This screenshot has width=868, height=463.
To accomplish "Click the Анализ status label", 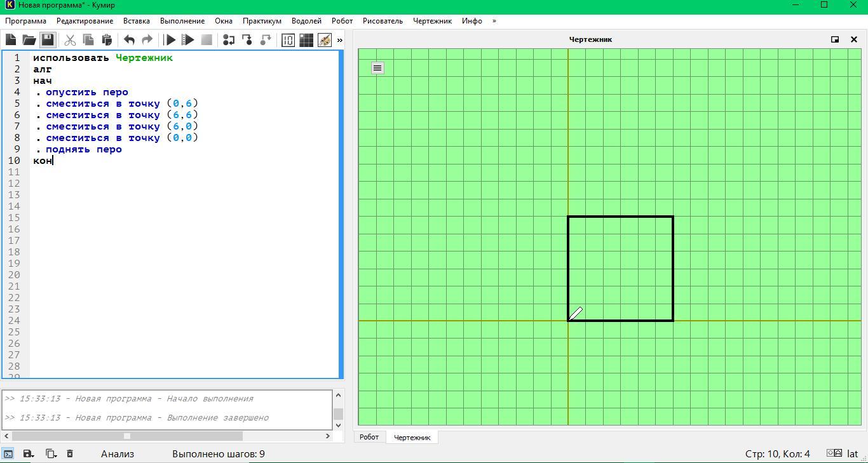I will point(118,453).
